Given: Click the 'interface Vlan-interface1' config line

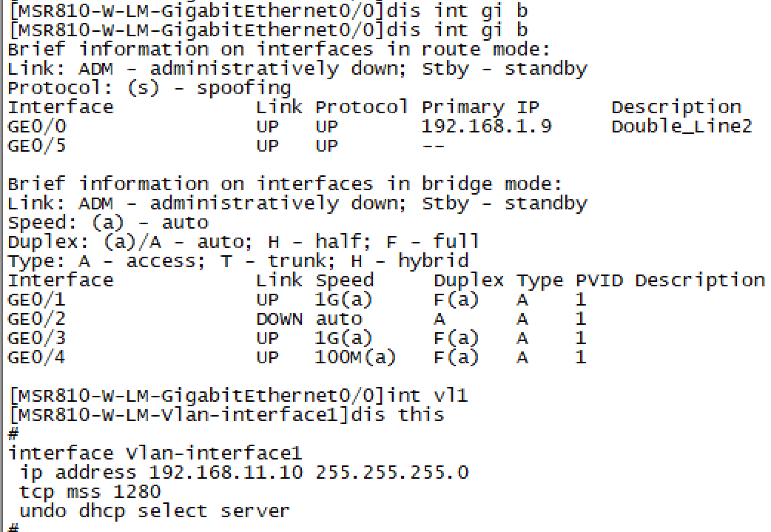Looking at the screenshot, I should click(x=155, y=454).
